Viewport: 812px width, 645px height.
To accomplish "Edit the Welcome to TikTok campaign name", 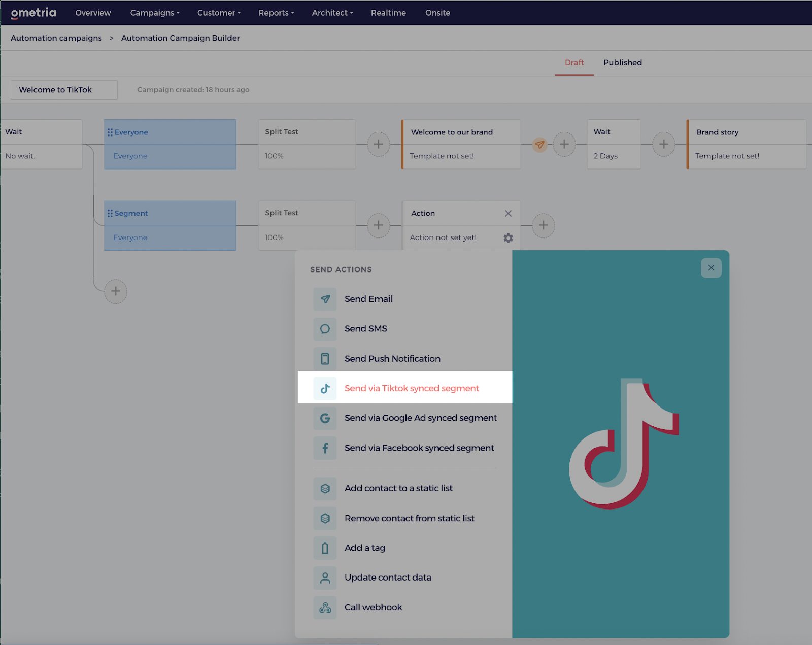I will [64, 90].
